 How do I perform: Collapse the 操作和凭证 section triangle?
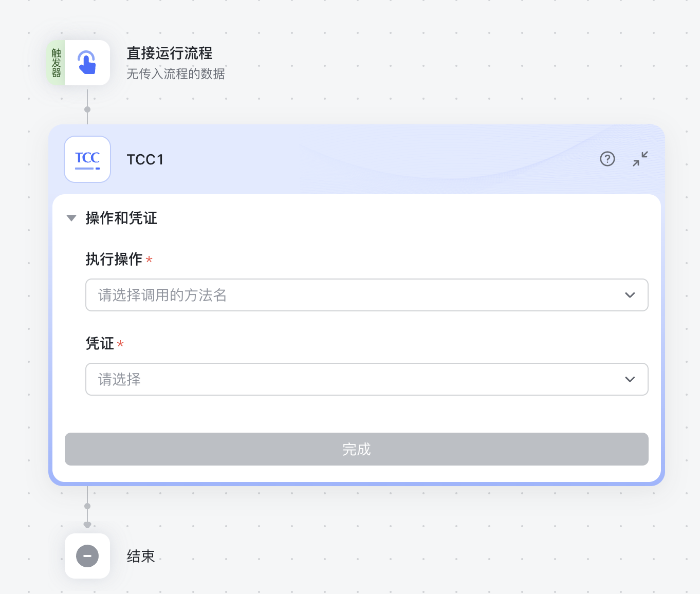tap(71, 218)
